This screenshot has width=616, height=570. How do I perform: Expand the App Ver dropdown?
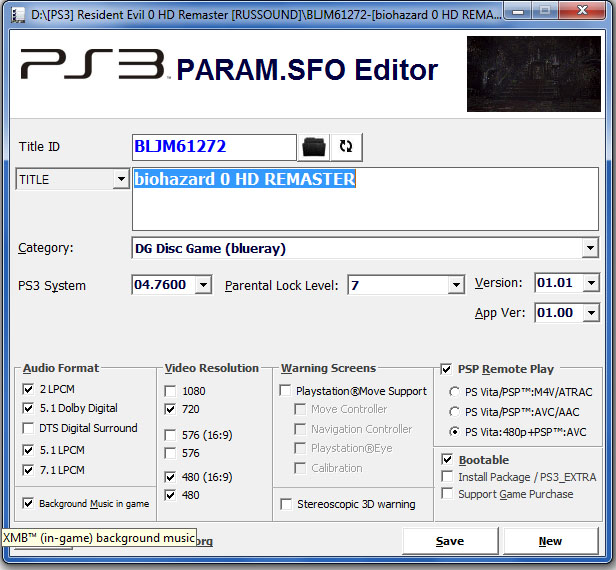click(590, 313)
